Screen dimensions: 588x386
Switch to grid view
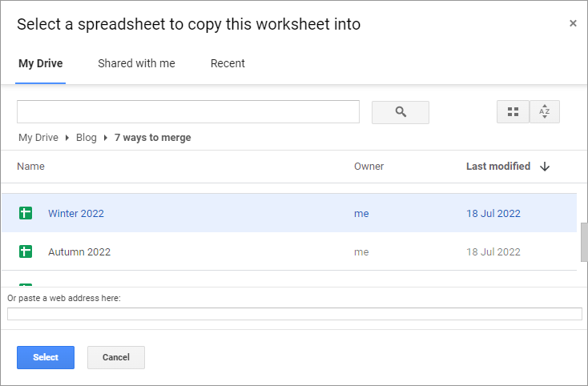click(x=513, y=112)
